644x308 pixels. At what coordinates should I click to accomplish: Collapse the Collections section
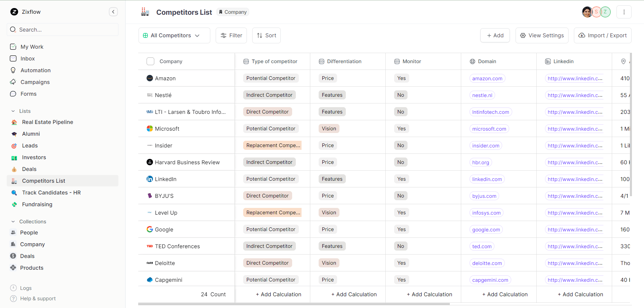pos(13,221)
